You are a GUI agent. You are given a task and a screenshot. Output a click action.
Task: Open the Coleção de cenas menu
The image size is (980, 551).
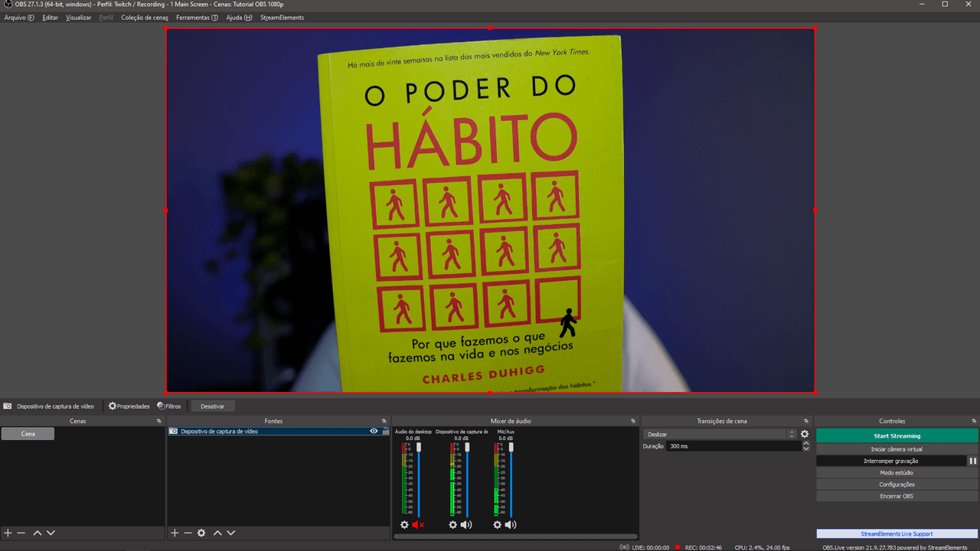tap(145, 18)
